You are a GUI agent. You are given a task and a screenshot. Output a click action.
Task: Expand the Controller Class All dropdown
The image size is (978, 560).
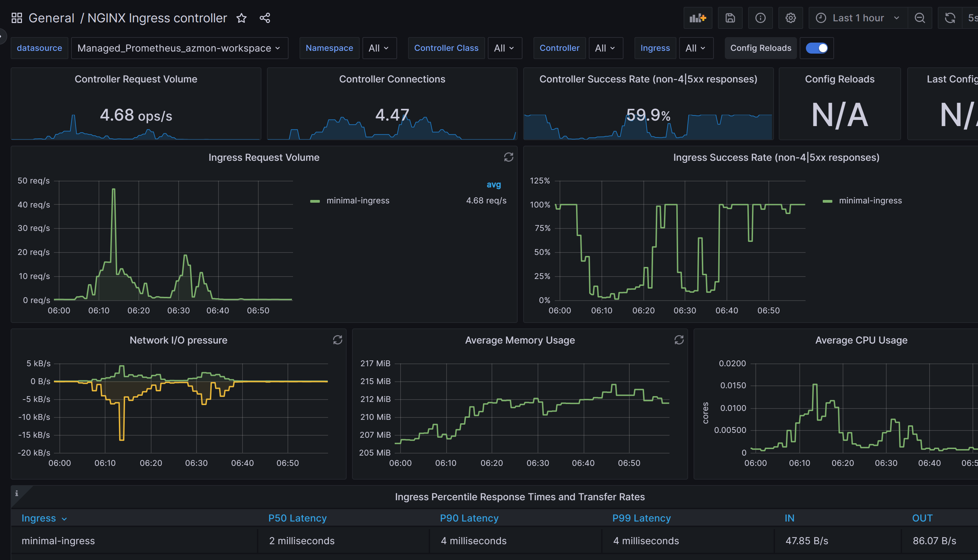click(505, 48)
